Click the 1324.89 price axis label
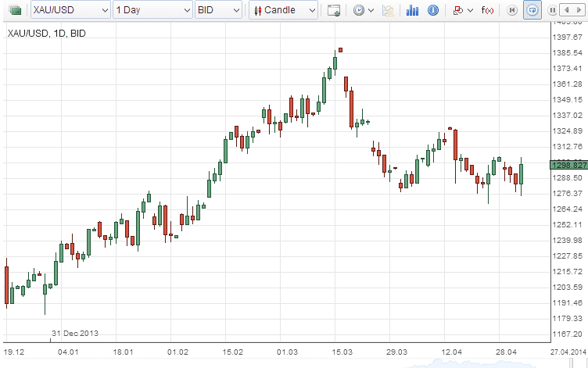Screen dimensions: 588x368 (568, 130)
